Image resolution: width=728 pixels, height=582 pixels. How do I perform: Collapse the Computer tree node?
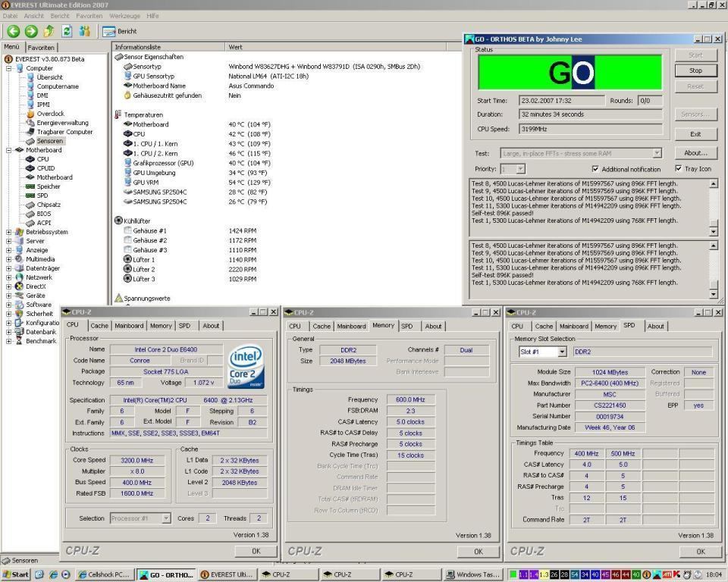click(x=9, y=68)
